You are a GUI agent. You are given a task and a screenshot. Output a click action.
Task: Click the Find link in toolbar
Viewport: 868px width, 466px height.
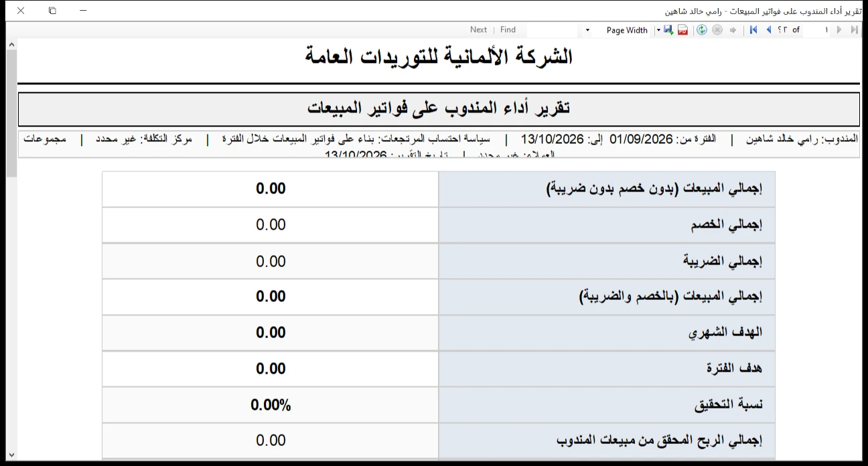point(508,29)
